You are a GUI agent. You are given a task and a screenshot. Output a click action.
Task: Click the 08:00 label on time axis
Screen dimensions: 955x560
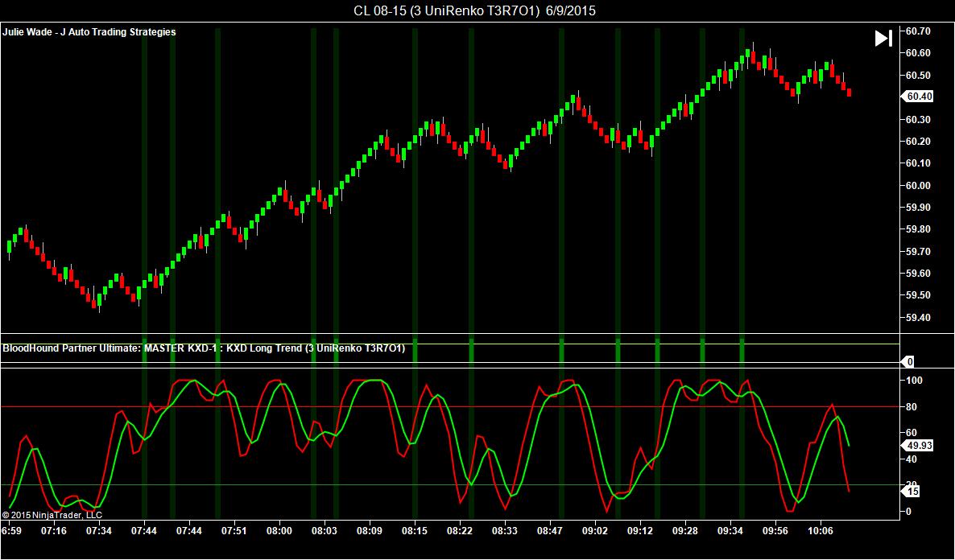pyautogui.click(x=279, y=531)
